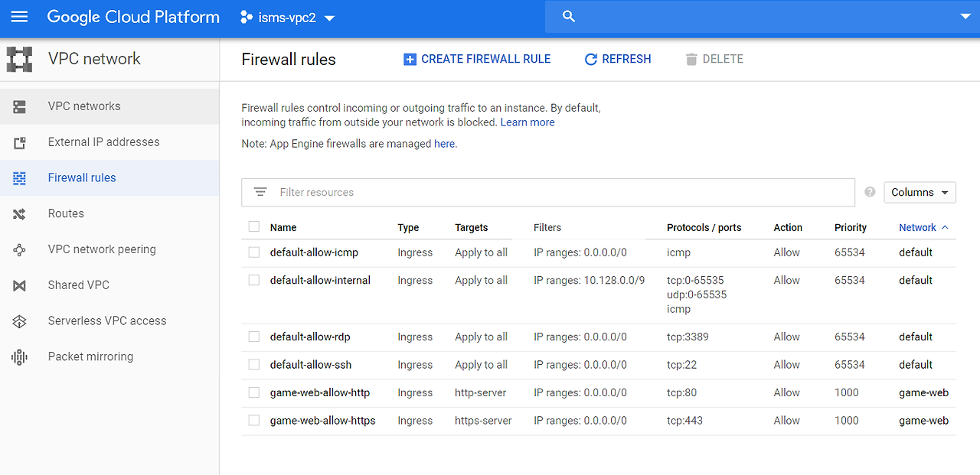Check the default-allow-rdp rule checkbox

(x=254, y=336)
